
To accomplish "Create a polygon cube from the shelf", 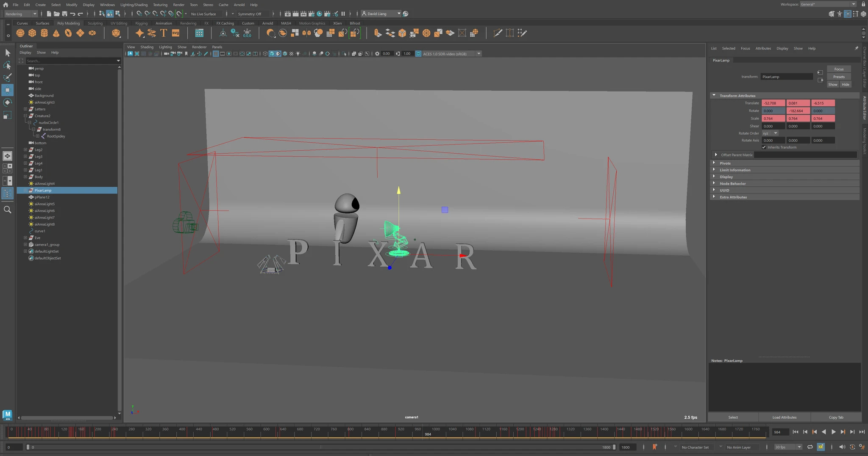I will (32, 33).
